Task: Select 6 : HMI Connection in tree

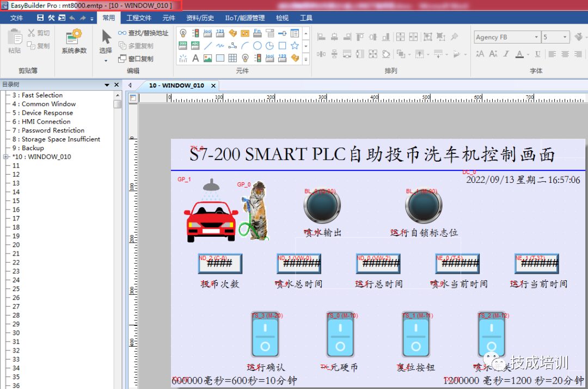Action: tap(46, 121)
